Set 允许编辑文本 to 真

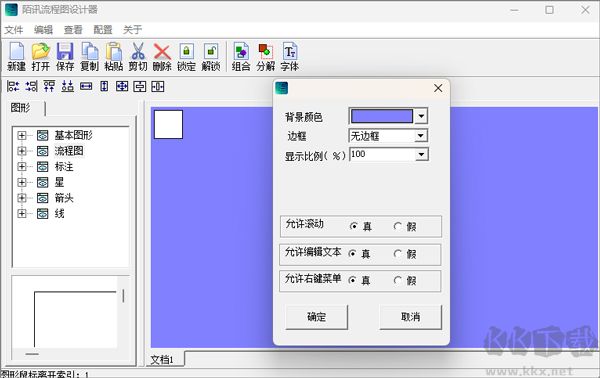tap(352, 254)
